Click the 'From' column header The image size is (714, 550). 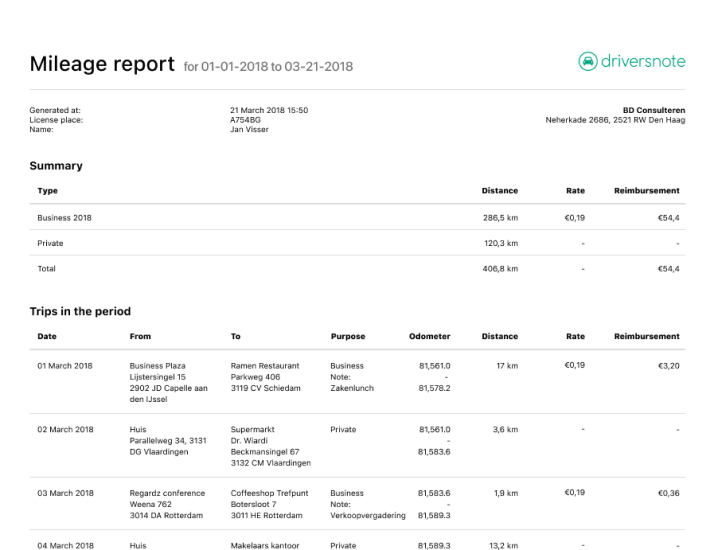tap(140, 336)
